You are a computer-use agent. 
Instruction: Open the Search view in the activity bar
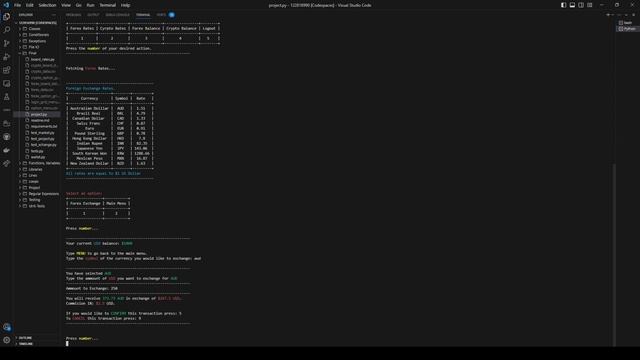tap(7, 30)
